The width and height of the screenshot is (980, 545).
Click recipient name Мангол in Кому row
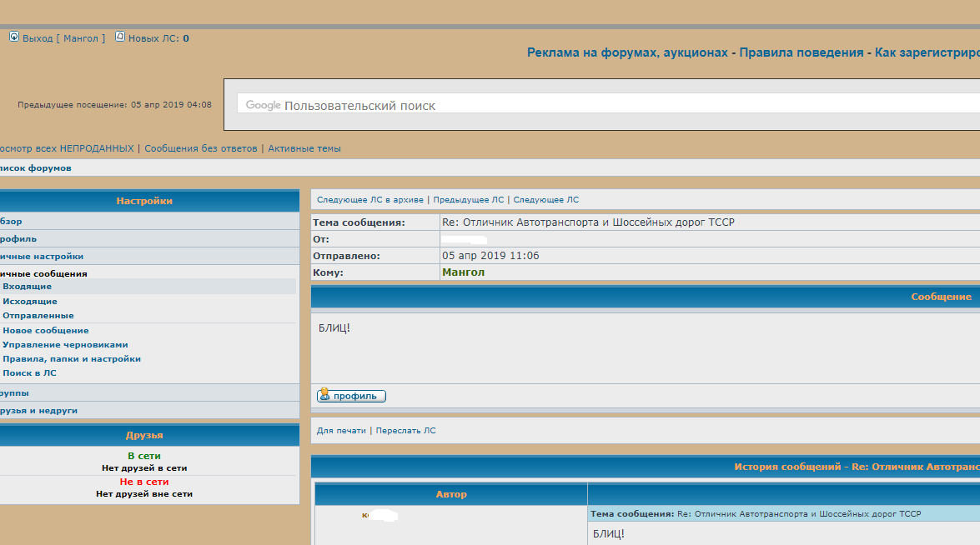pyautogui.click(x=463, y=272)
